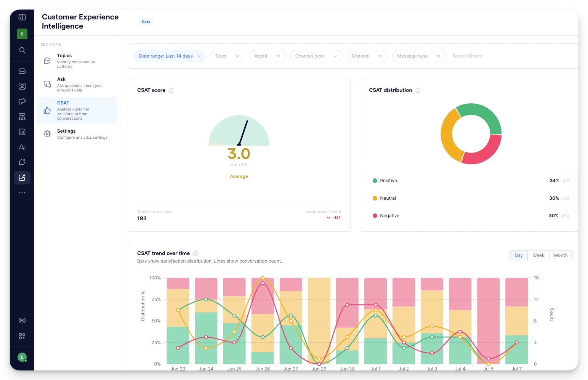Click the Jul 5 bar in trend chart
Image resolution: width=588 pixels, height=380 pixels.
(488, 321)
